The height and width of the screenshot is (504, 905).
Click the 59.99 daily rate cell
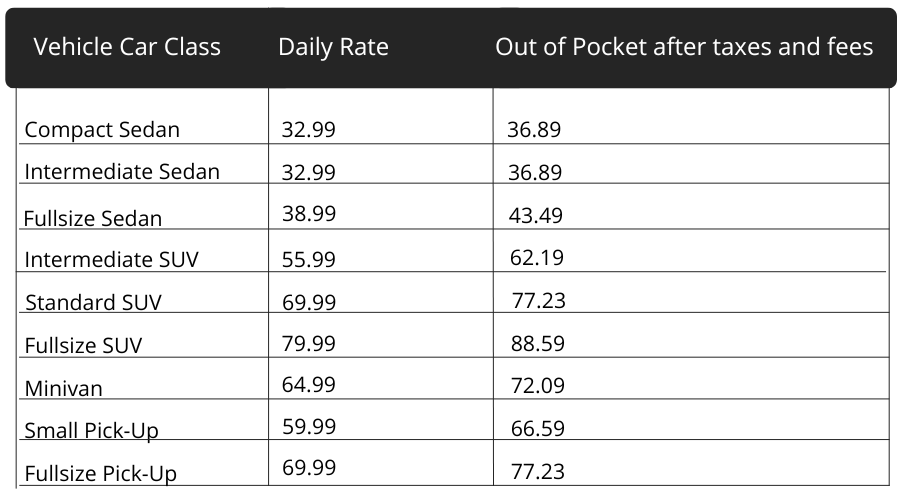click(309, 428)
